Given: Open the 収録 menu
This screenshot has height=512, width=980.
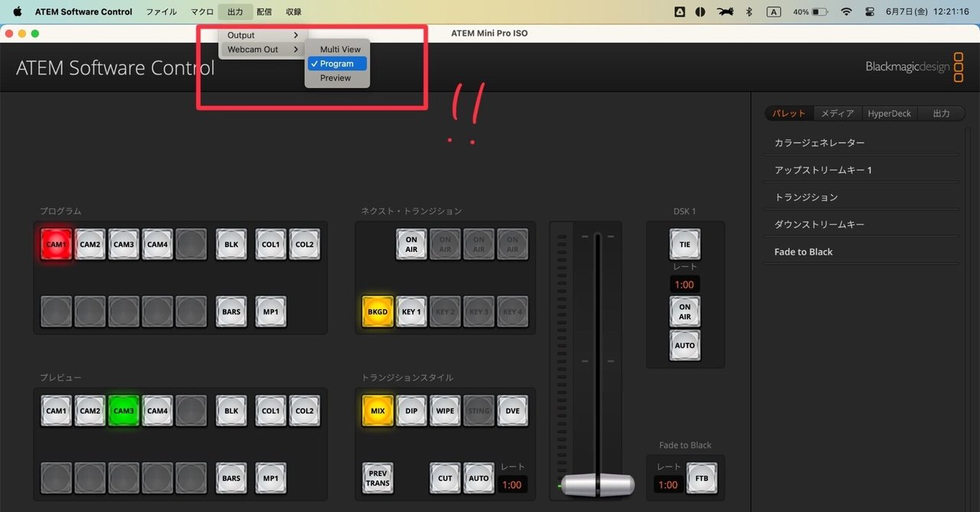Looking at the screenshot, I should point(293,11).
